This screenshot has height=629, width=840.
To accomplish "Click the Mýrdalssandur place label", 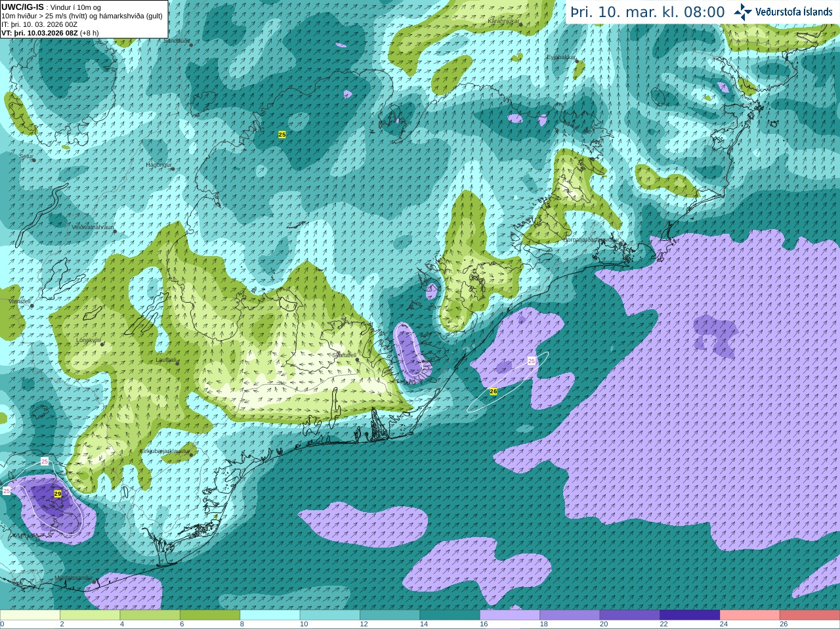I will (x=73, y=578).
